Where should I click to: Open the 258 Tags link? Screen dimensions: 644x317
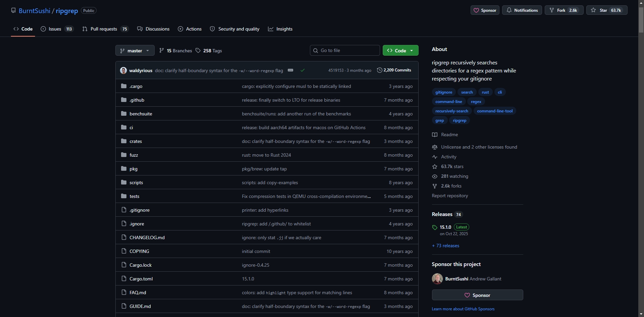pyautogui.click(x=209, y=51)
